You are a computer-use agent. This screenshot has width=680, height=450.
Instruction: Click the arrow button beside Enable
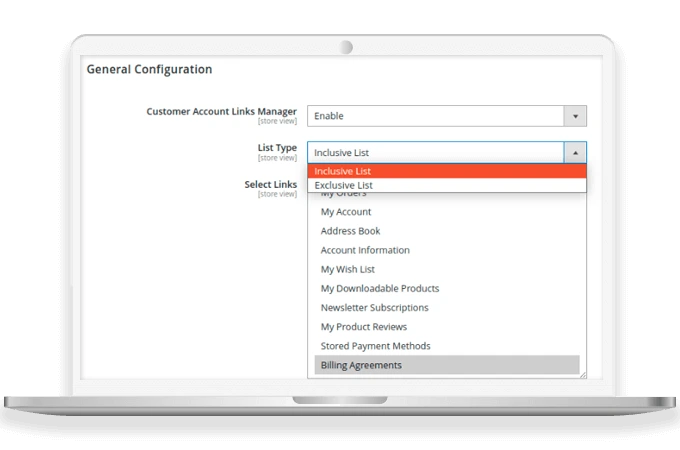(x=575, y=116)
